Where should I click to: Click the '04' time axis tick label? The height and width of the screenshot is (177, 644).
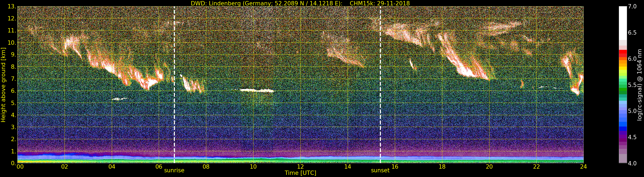[x=112, y=167]
